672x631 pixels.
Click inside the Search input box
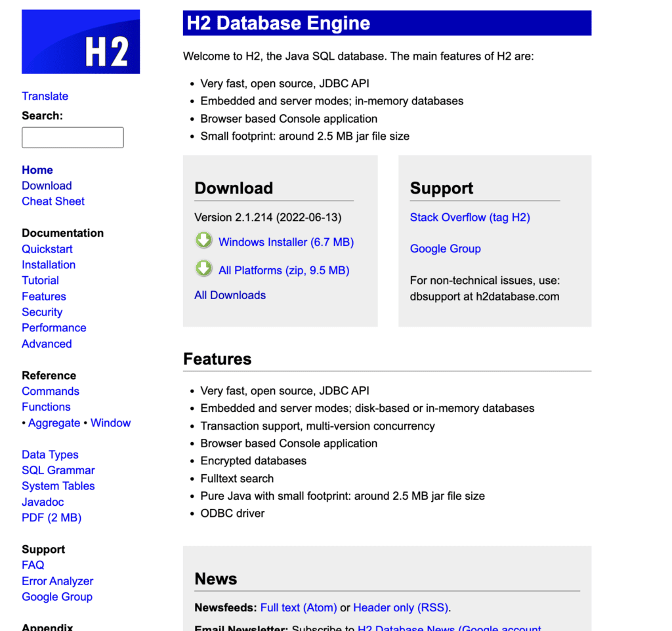click(x=72, y=137)
